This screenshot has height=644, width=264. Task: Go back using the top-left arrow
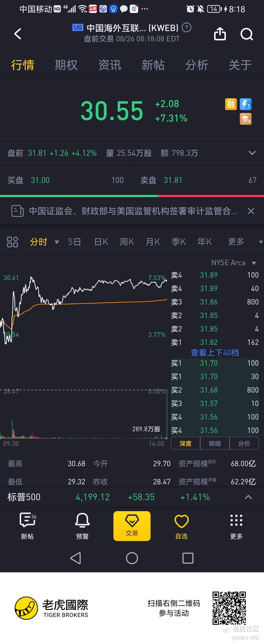click(x=18, y=34)
